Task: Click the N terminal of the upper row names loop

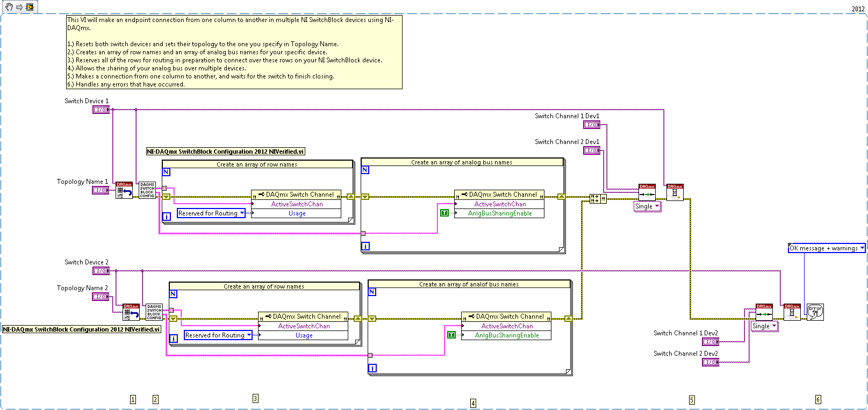Action: tap(166, 172)
